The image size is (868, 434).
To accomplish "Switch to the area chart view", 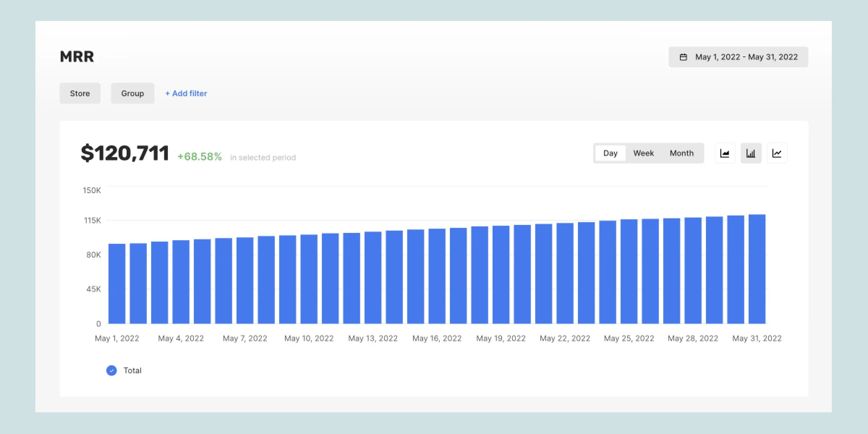I will point(725,153).
